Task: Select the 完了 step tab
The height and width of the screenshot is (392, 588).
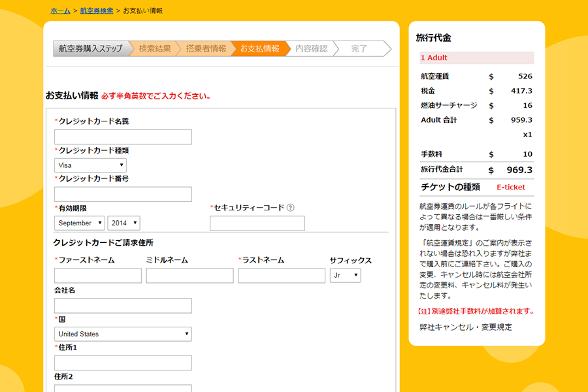Action: (359, 49)
